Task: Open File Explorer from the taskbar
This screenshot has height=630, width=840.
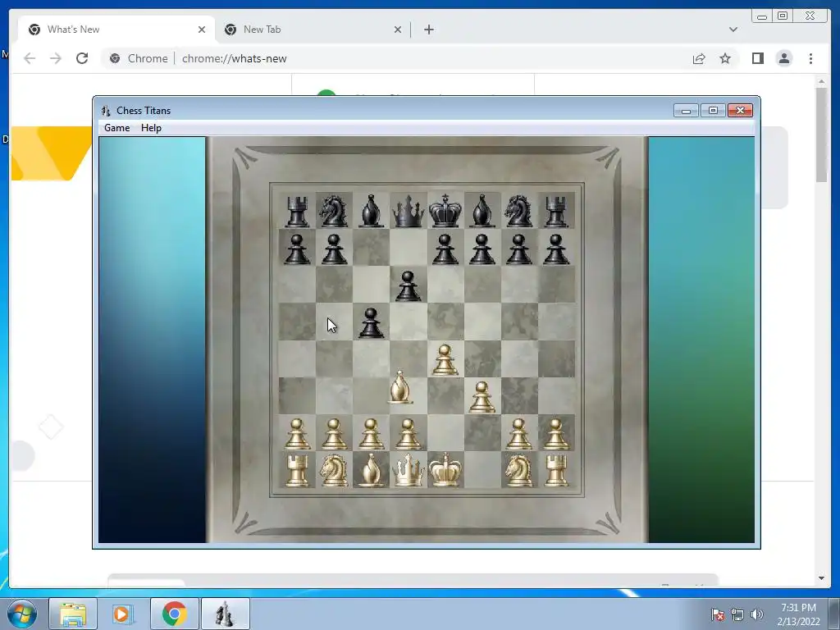Action: 73,614
